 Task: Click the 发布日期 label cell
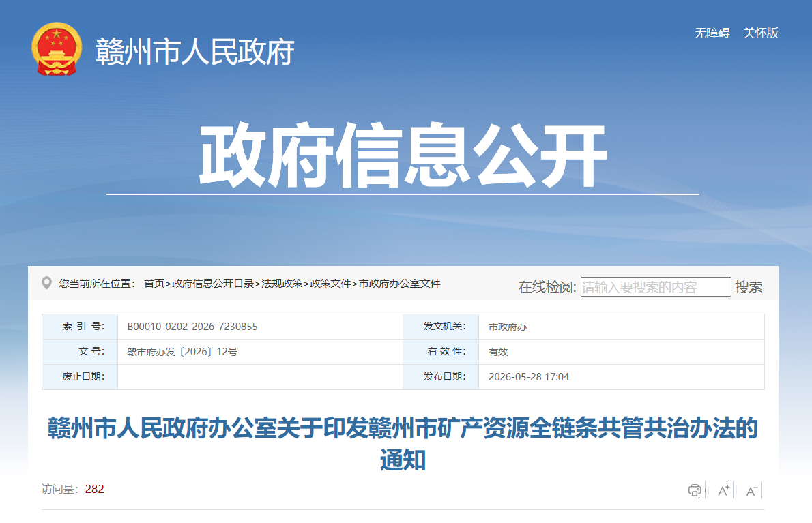[x=441, y=377]
